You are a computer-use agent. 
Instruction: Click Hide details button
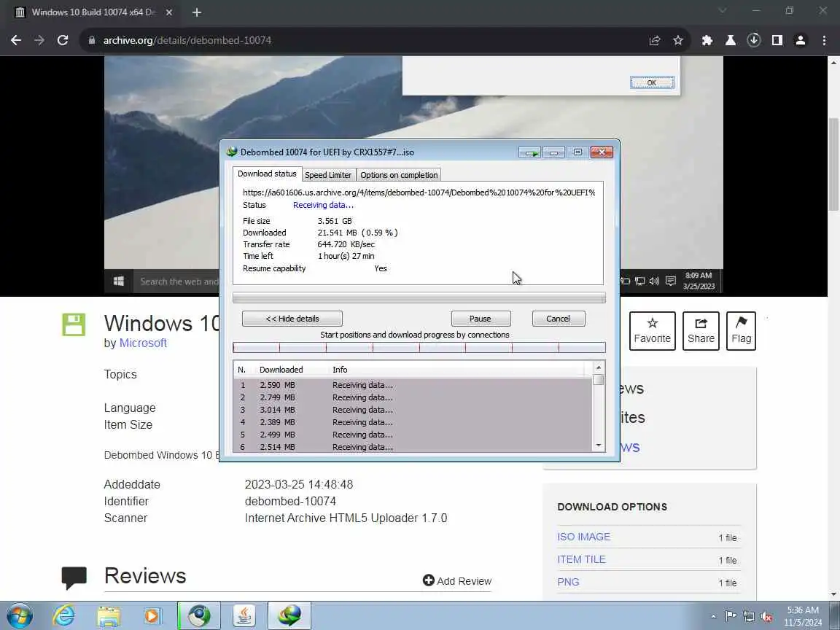pos(292,318)
